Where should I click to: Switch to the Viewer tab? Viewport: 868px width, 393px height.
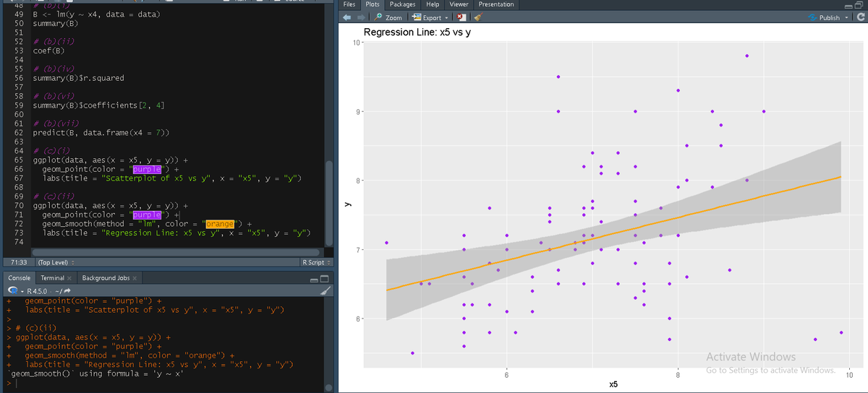pos(459,4)
